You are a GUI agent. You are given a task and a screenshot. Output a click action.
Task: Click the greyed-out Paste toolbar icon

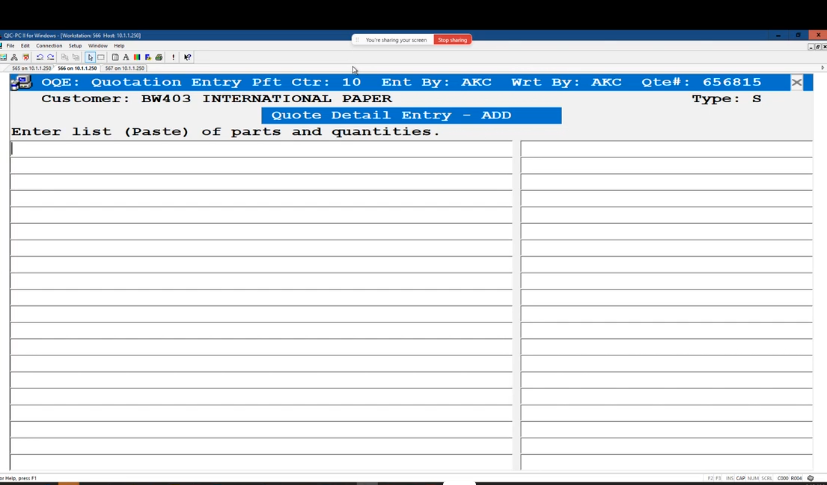[x=76, y=57]
